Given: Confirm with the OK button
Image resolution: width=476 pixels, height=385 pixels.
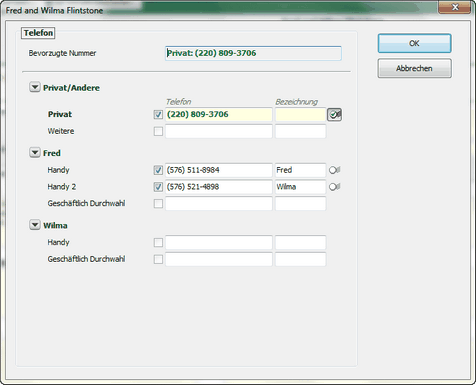Looking at the screenshot, I should (x=414, y=43).
